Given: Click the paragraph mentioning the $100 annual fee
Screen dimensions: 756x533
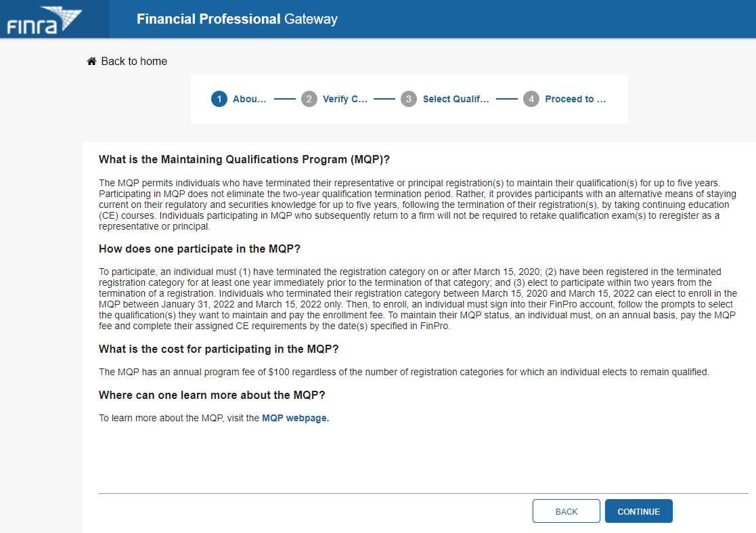Looking at the screenshot, I should coord(403,372).
